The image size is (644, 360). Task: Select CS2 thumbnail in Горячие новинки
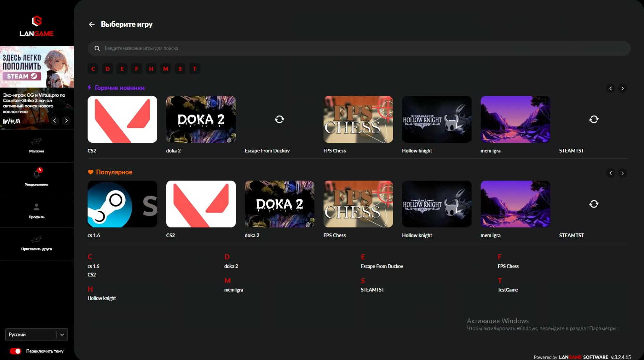pos(122,119)
